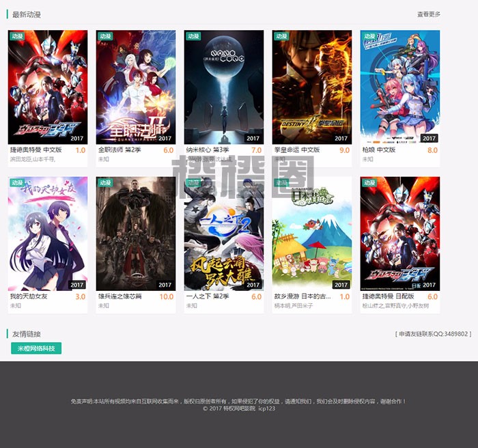Click 动漫 tag on 雄兵连之雄芯篇 poster
This screenshot has width=478, height=448.
(105, 182)
